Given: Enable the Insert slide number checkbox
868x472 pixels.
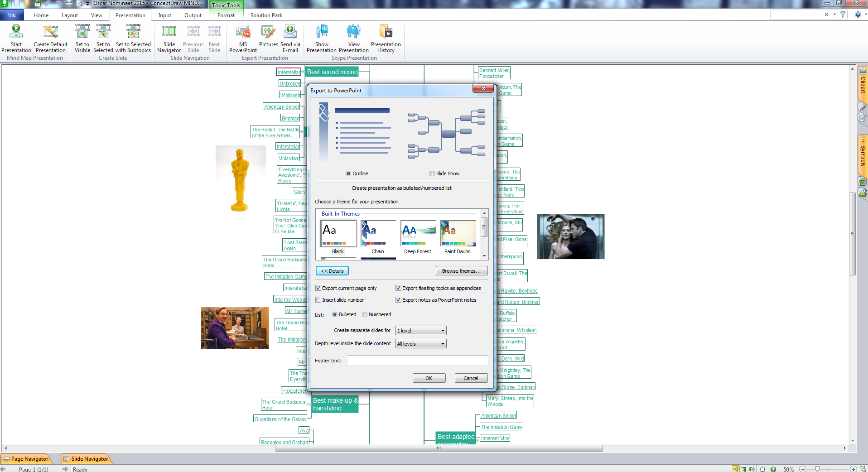Looking at the screenshot, I should click(318, 300).
